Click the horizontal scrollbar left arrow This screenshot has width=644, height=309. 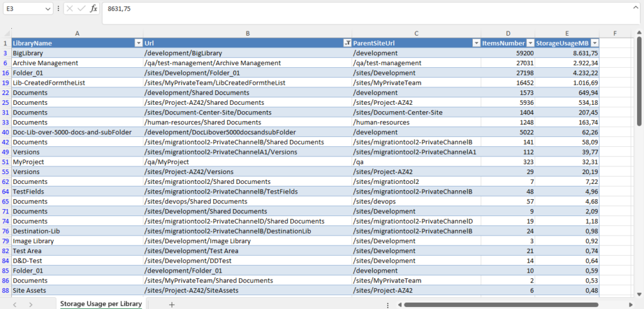pos(399,305)
